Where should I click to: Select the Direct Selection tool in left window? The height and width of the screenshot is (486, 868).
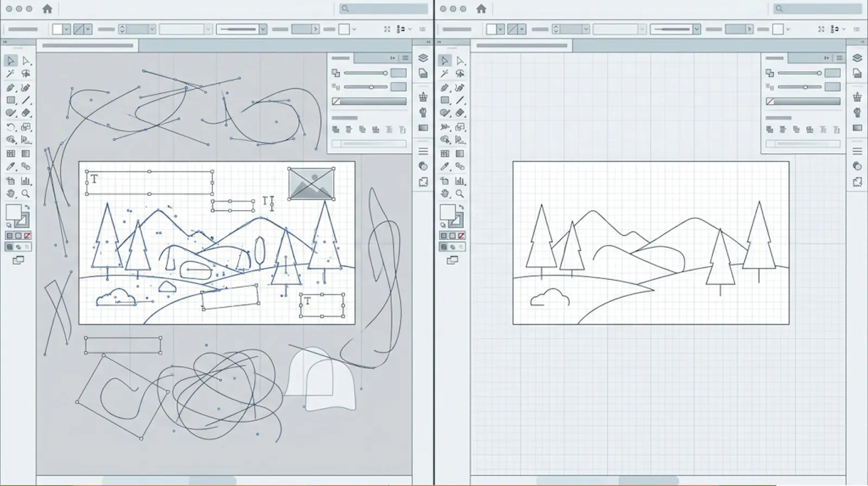[x=26, y=60]
